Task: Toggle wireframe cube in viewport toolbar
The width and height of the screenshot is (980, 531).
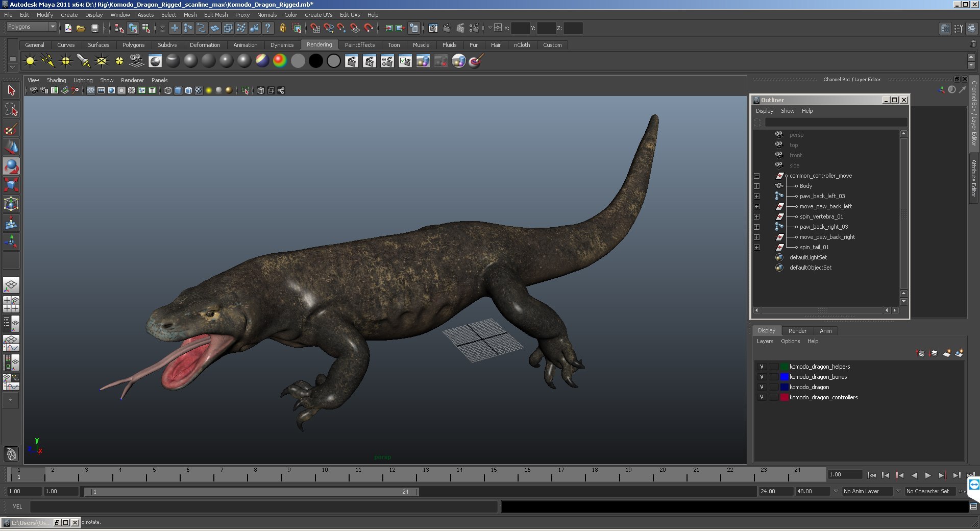Action: coord(168,90)
